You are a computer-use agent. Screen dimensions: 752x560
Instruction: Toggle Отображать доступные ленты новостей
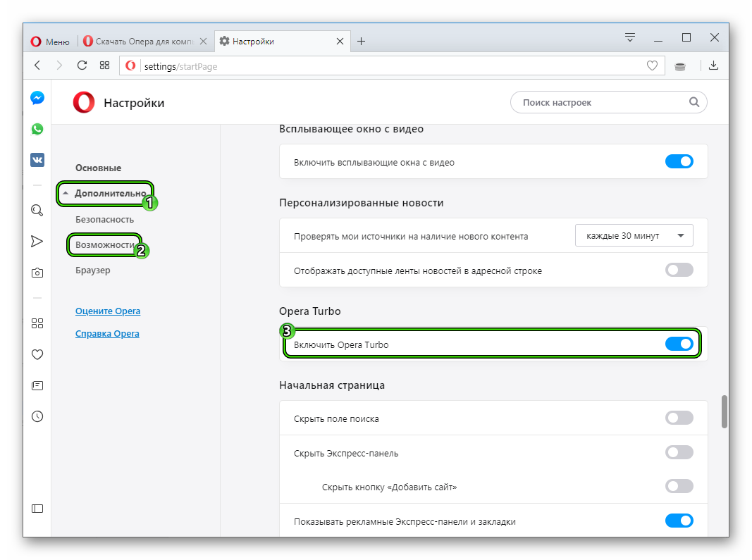click(x=679, y=270)
